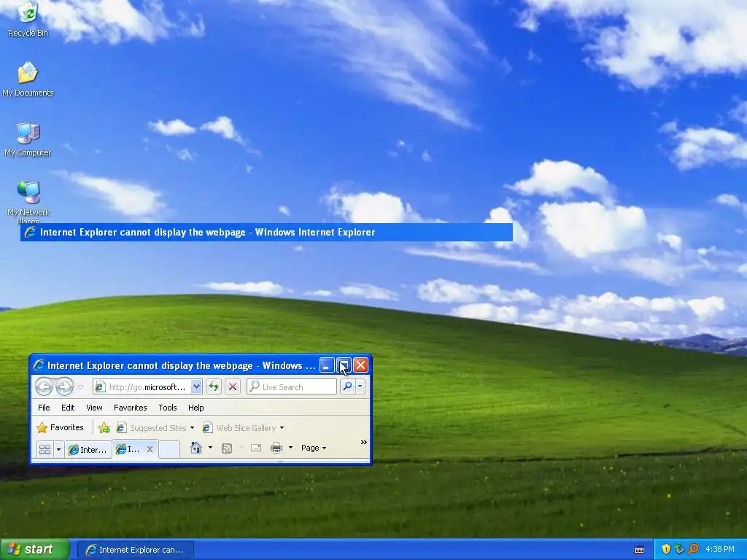Open the Favorites menu in menu bar
Image resolution: width=747 pixels, height=560 pixels.
[130, 408]
